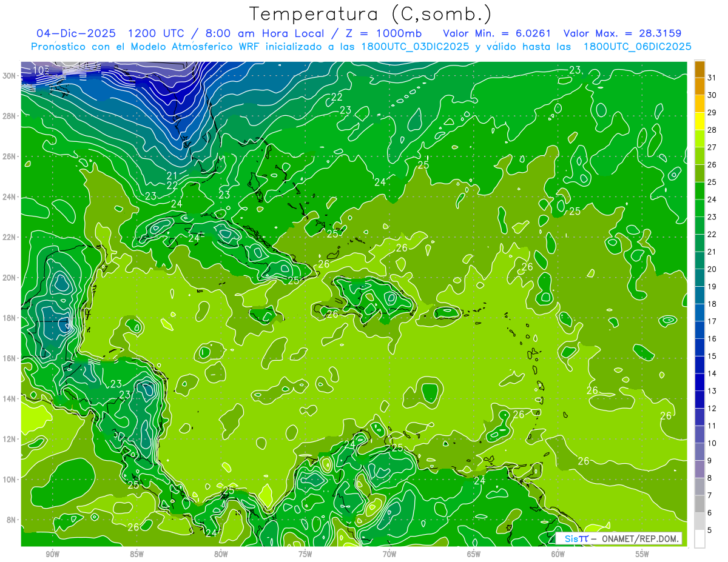Click the "Temperatura (C,somb.)" chart title
The height and width of the screenshot is (562, 728).
tap(371, 13)
